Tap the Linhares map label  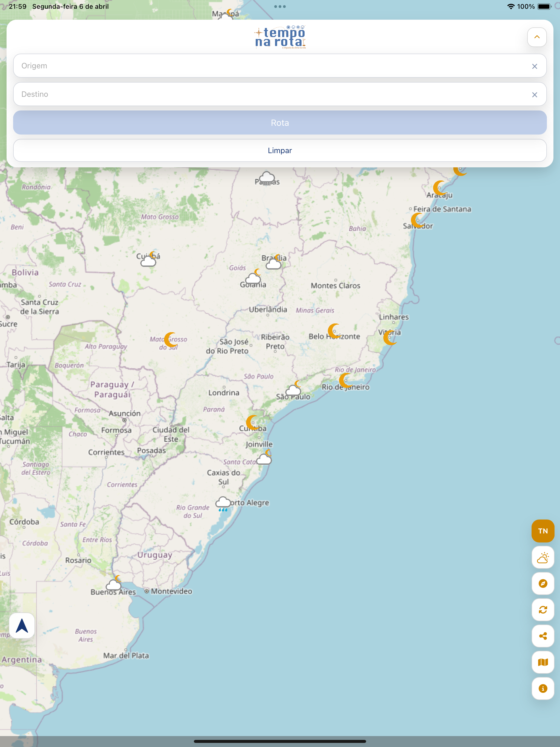coord(393,317)
